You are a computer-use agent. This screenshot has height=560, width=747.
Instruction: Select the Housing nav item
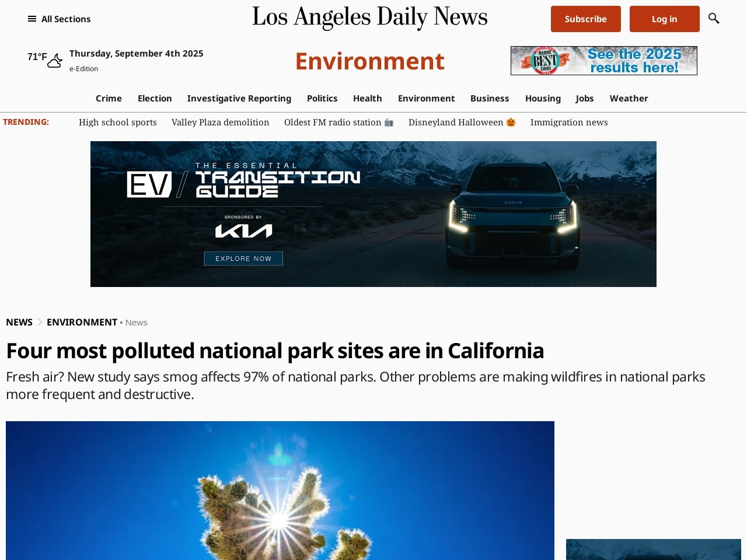[x=543, y=98]
